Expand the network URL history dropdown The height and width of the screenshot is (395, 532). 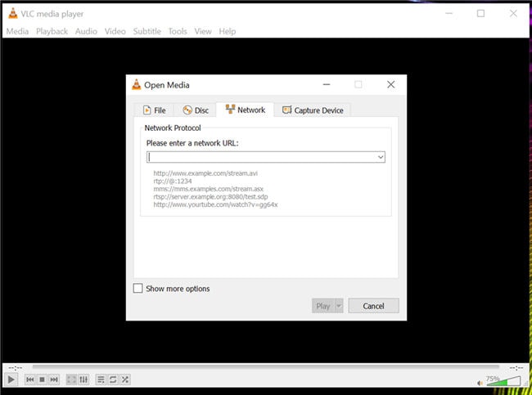[381, 157]
